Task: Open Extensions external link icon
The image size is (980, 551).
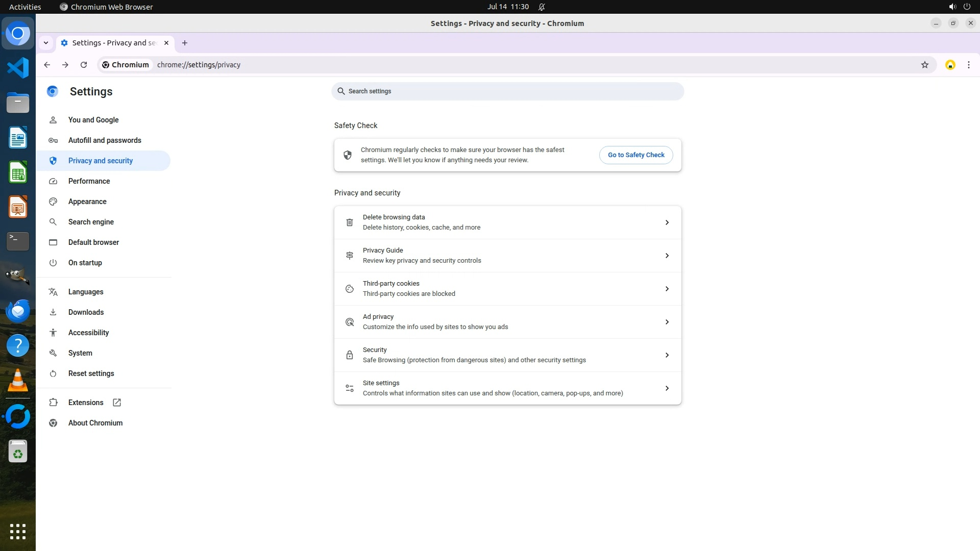Action: [x=117, y=403]
